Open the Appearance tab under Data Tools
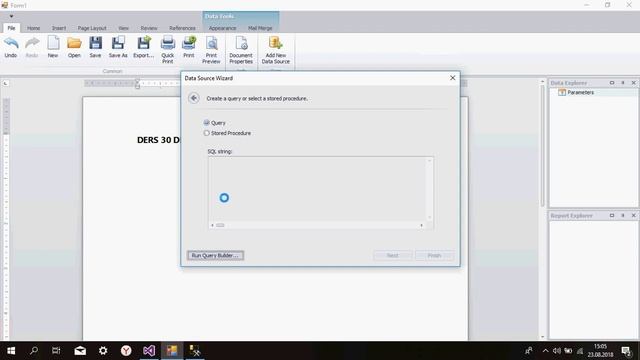640x360 pixels. click(222, 28)
